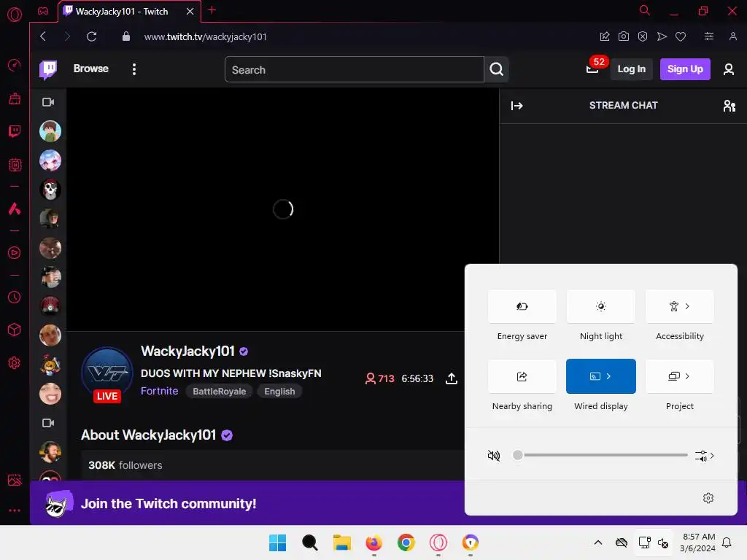Take a snapshot with the camera icon

click(624, 36)
